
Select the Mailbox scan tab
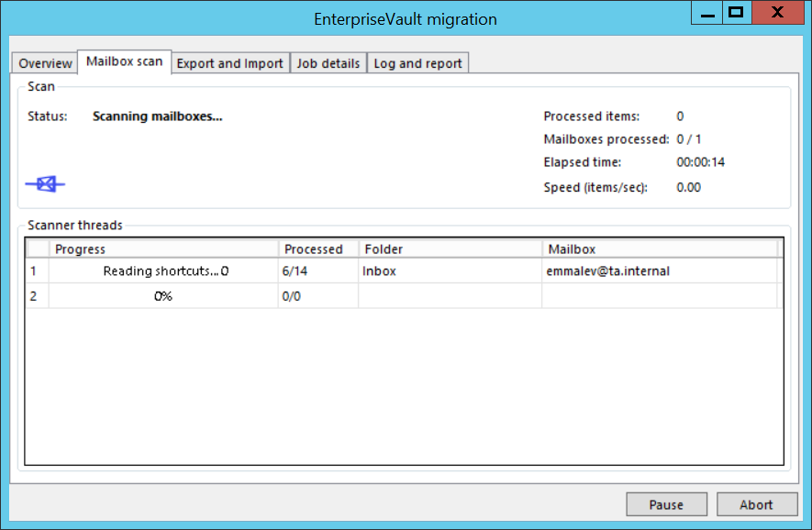(x=124, y=61)
